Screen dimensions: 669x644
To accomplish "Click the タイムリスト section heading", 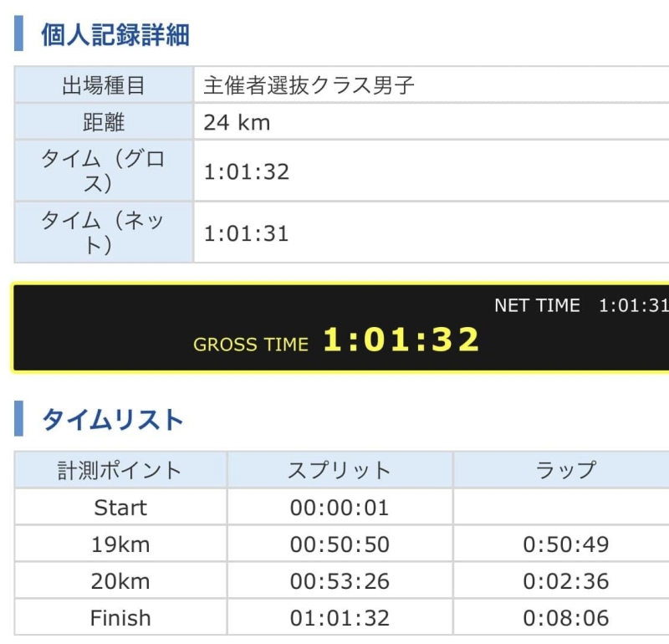I will point(112,419).
